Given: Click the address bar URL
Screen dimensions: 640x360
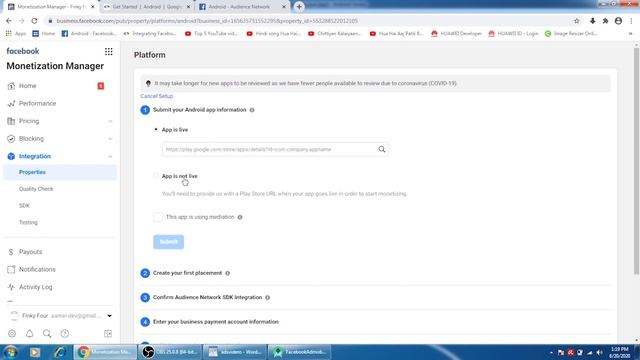Looking at the screenshot, I should tap(207, 21).
